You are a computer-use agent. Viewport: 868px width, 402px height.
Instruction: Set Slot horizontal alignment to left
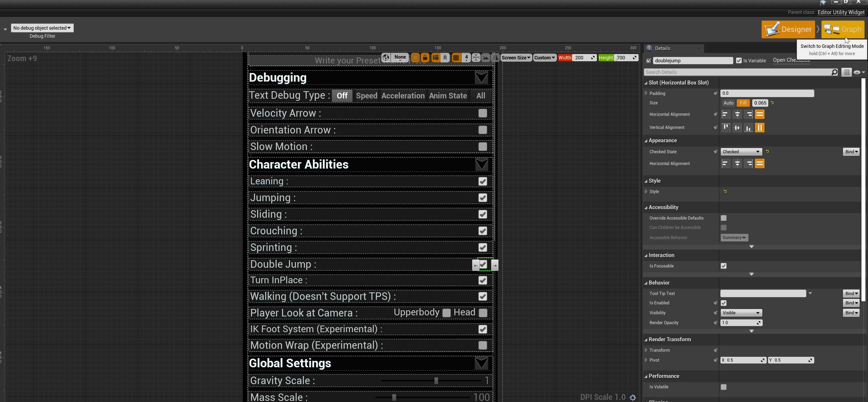(726, 114)
